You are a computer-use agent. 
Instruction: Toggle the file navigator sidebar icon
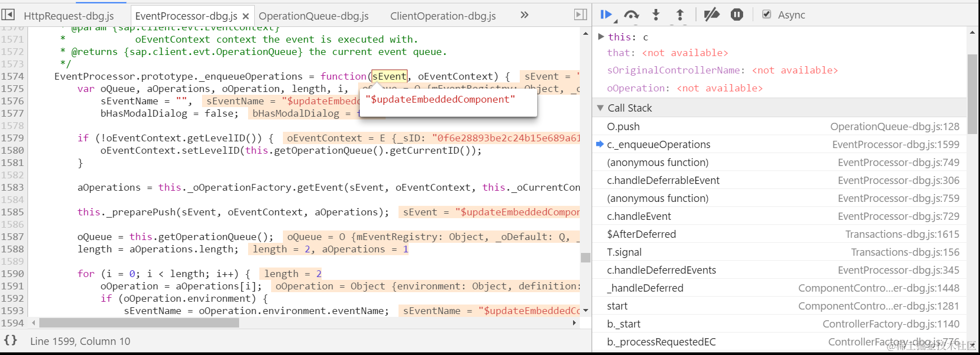click(x=8, y=15)
